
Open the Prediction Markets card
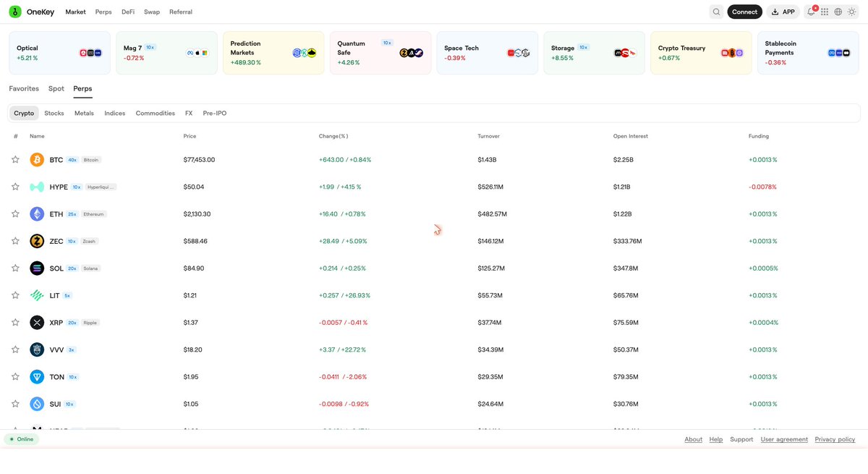(x=273, y=53)
